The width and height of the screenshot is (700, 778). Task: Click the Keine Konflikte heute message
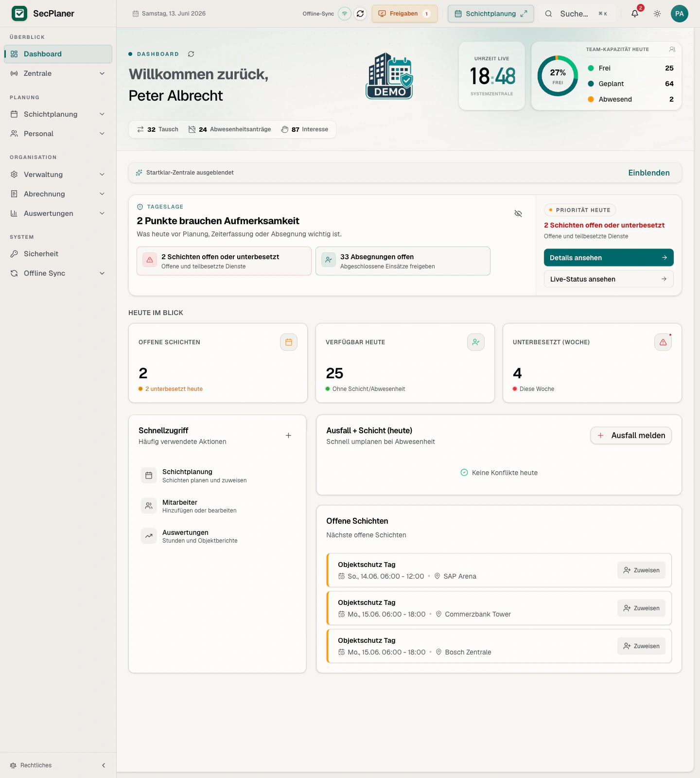pos(499,473)
